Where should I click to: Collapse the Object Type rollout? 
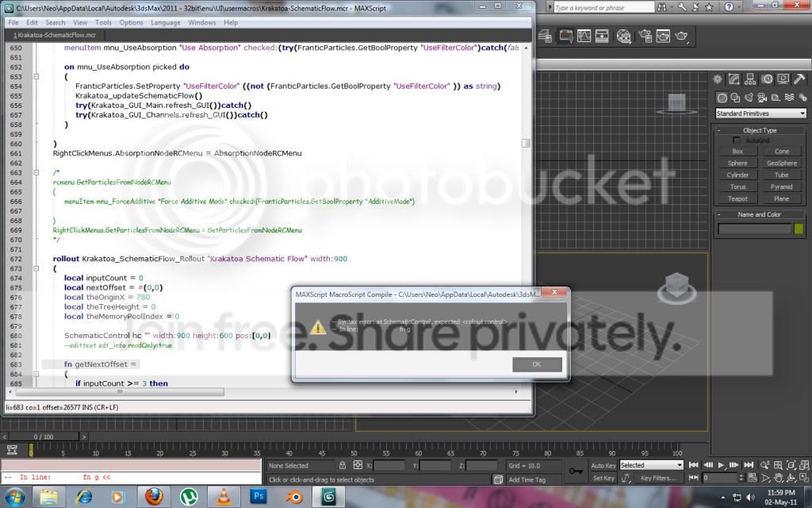tap(760, 130)
